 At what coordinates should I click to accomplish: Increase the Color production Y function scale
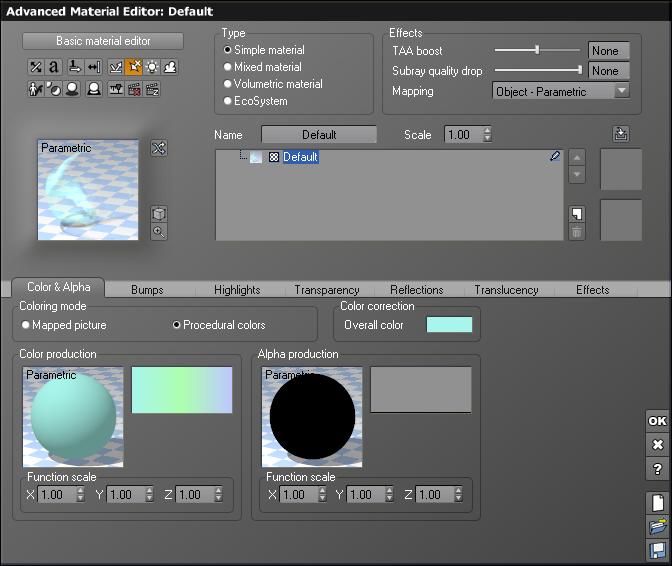pyautogui.click(x=149, y=491)
